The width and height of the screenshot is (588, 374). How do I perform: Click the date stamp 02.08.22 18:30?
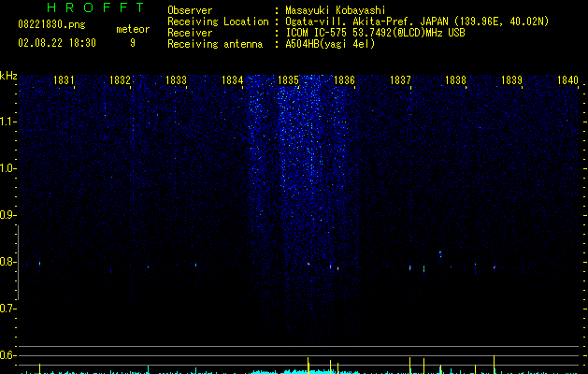[57, 43]
